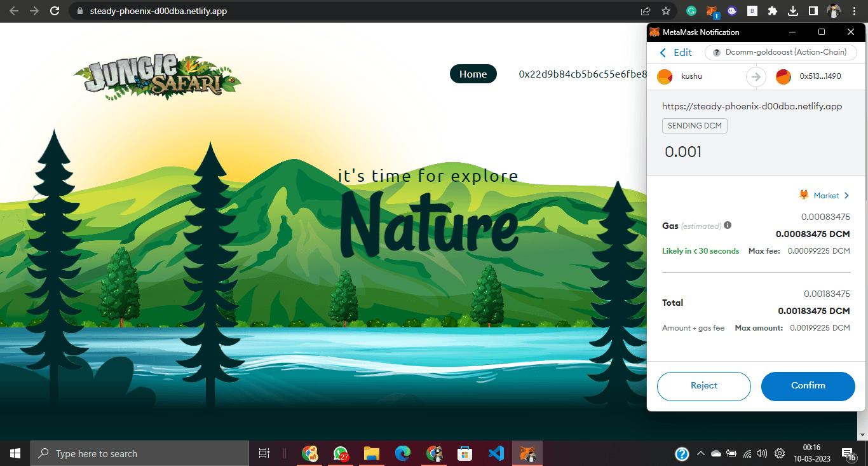
Task: Open Windows notification center
Action: point(849,454)
